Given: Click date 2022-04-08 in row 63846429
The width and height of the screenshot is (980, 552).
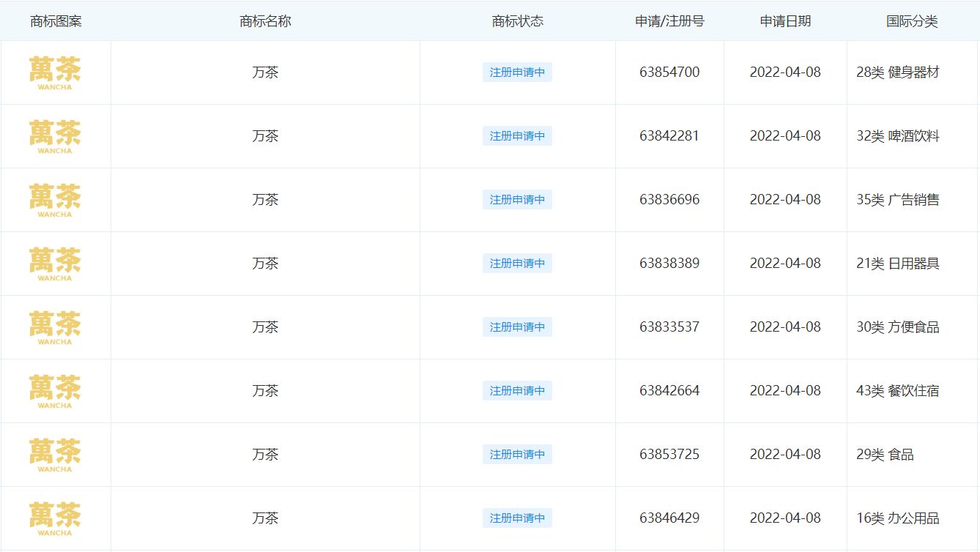Looking at the screenshot, I should [785, 518].
